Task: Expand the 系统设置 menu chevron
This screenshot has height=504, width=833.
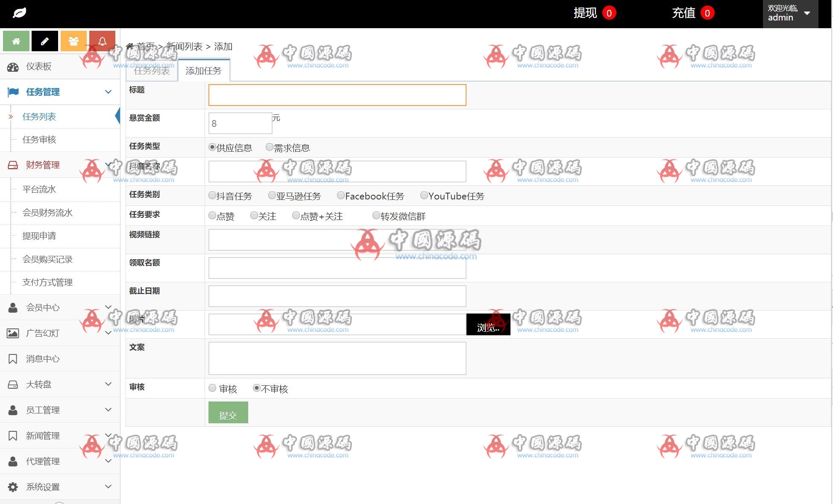Action: 109,486
